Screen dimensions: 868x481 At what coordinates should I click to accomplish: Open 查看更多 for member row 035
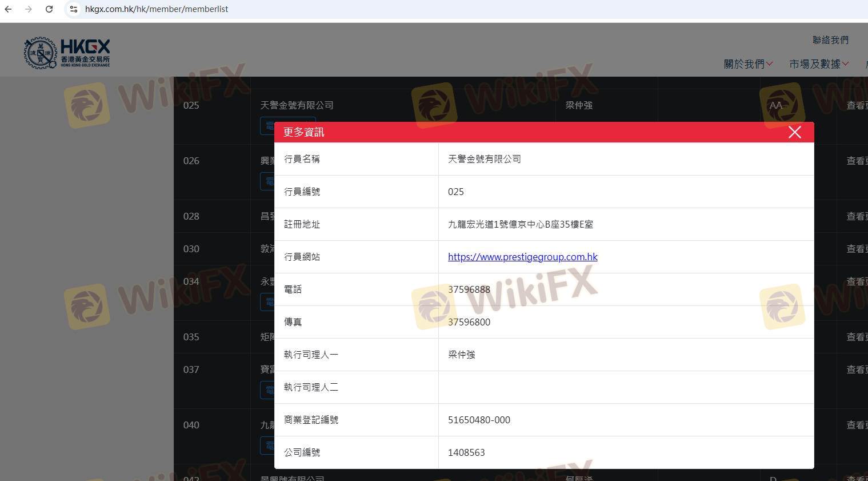857,337
